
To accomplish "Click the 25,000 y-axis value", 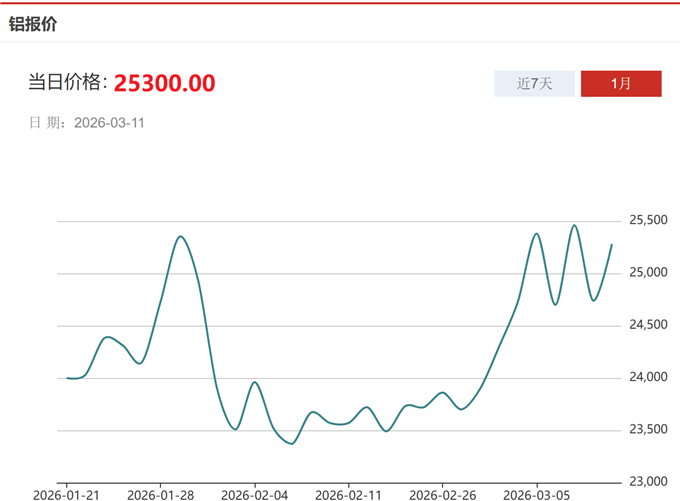I will [648, 273].
